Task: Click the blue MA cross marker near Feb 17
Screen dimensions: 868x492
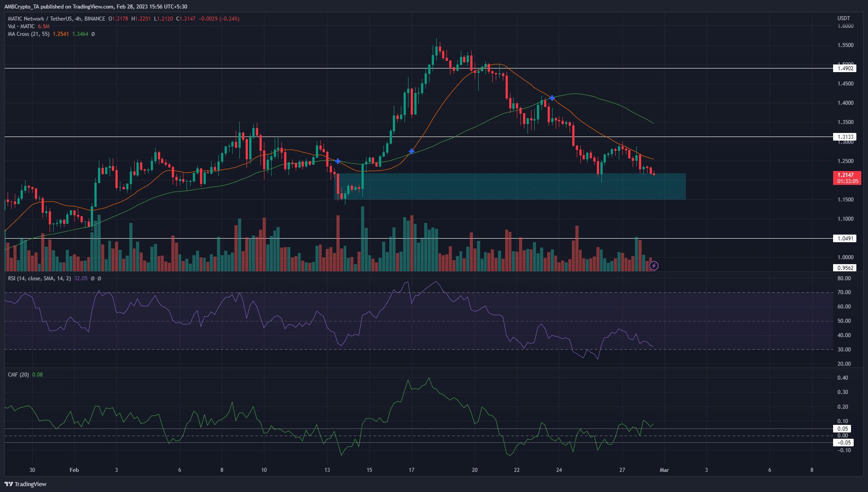Action: 412,151
